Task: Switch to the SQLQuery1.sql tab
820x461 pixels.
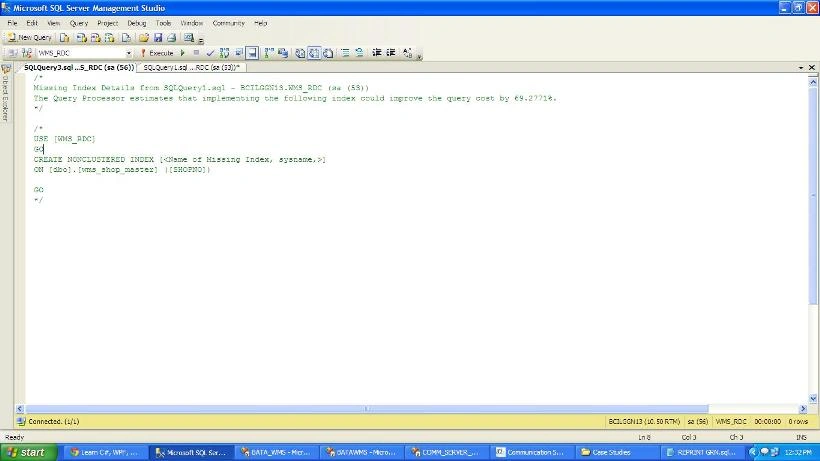Action: 191,67
